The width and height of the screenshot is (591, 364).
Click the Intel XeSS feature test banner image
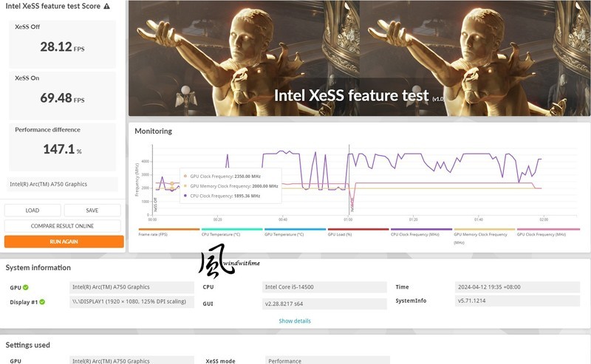pyautogui.click(x=360, y=58)
